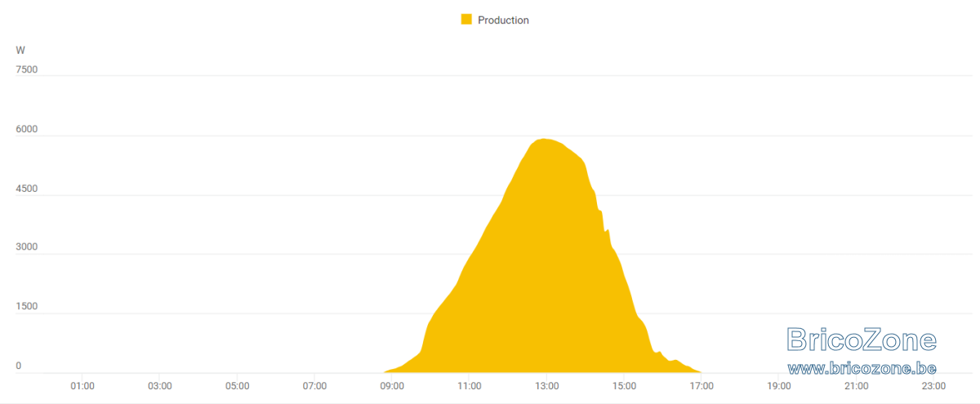Click the 01:00 time axis label
980x404 pixels.
point(82,385)
